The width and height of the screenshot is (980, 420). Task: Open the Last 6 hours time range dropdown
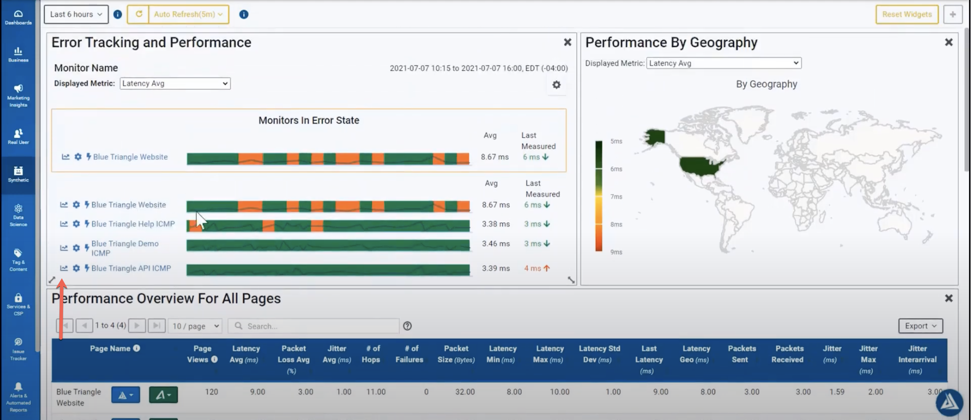(76, 14)
